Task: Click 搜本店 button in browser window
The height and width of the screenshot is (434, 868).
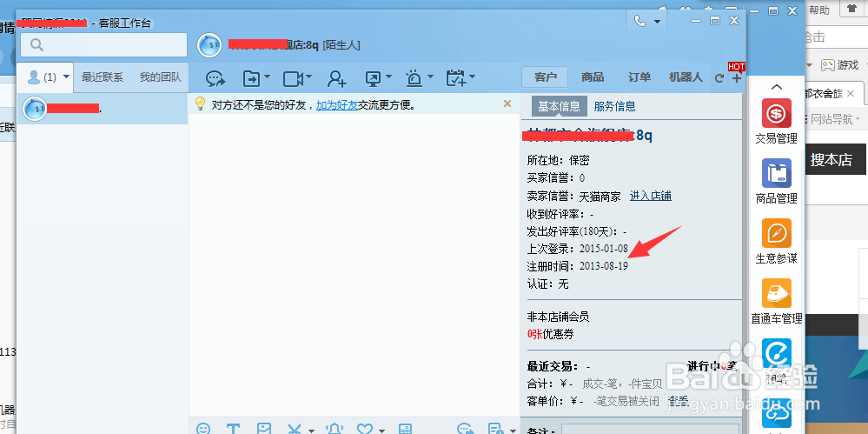Action: [x=831, y=160]
